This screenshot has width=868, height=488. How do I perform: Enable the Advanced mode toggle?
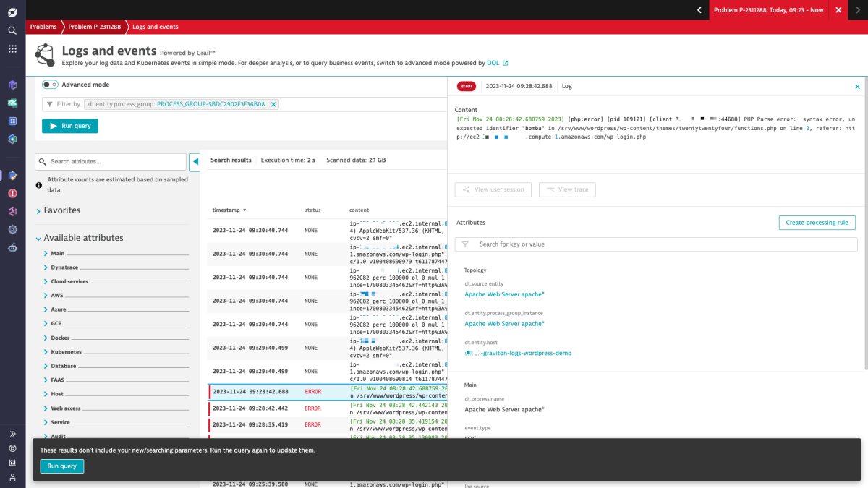51,84
